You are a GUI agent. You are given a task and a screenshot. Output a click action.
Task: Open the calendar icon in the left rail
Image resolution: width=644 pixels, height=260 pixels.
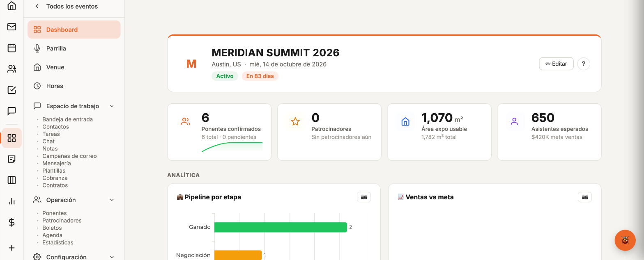[11, 48]
